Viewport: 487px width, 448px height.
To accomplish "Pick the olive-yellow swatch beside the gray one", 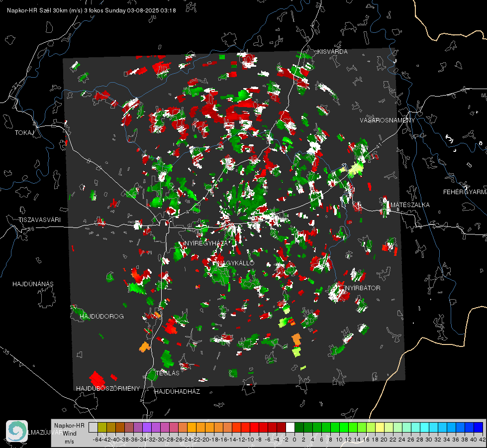I will point(102,428).
